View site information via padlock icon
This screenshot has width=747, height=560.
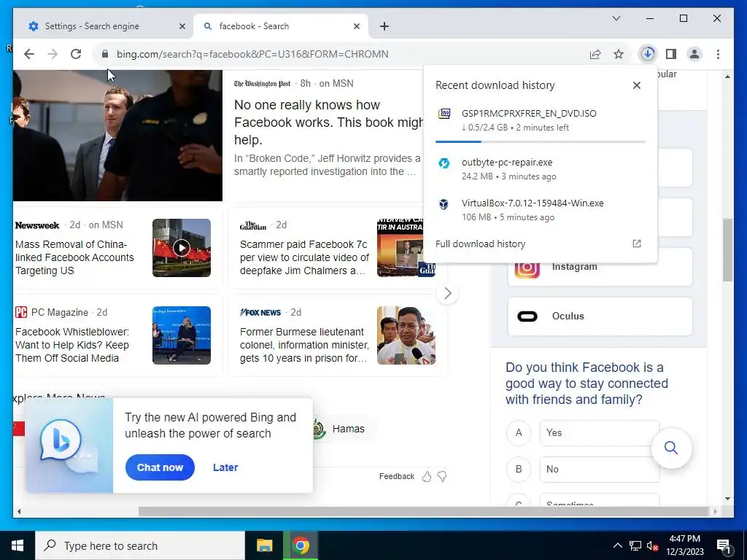pyautogui.click(x=105, y=54)
